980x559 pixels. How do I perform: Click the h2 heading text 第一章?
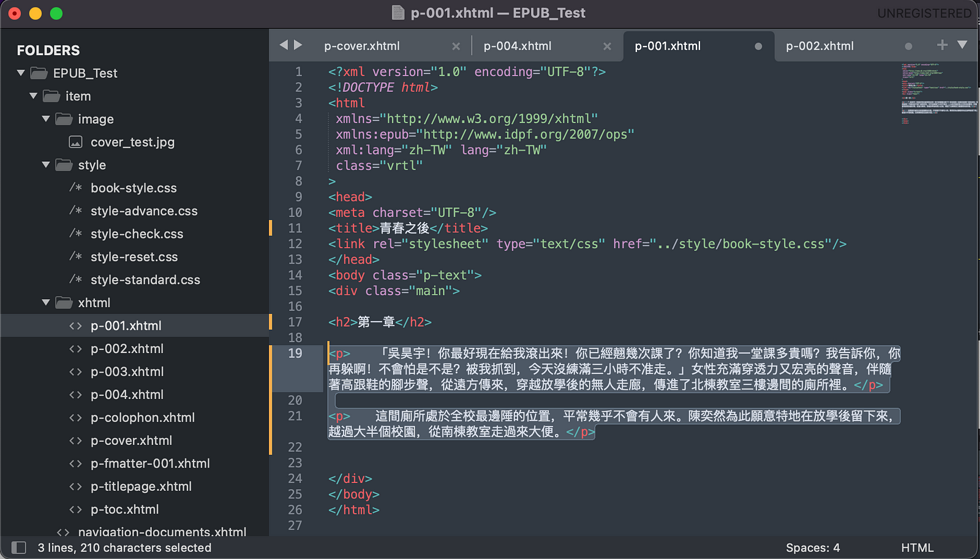pyautogui.click(x=376, y=322)
